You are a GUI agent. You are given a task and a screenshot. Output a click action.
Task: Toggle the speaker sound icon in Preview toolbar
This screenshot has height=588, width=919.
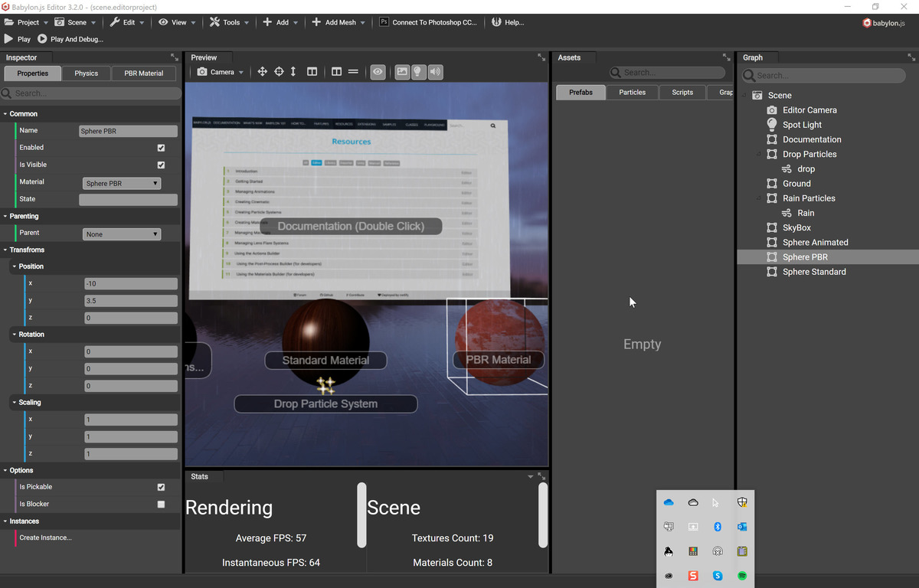435,72
